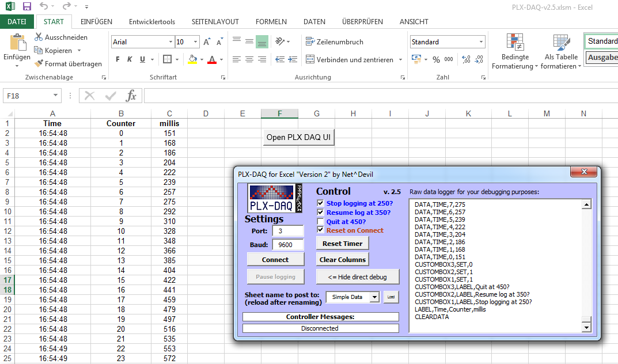Click the Clear Columns button
This screenshot has height=364, width=618.
point(343,260)
